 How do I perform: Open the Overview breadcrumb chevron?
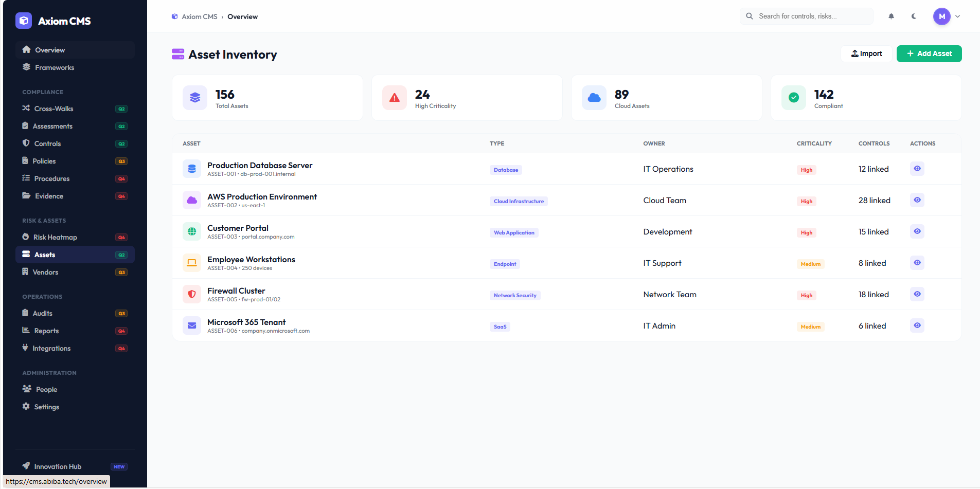(224, 16)
